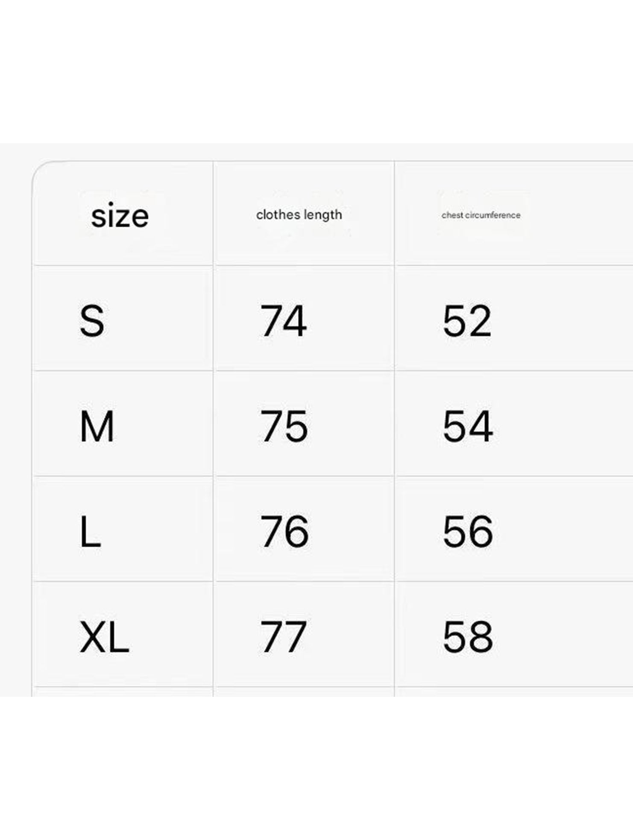Select the L size row label
This screenshot has height=840, width=633.
(90, 532)
